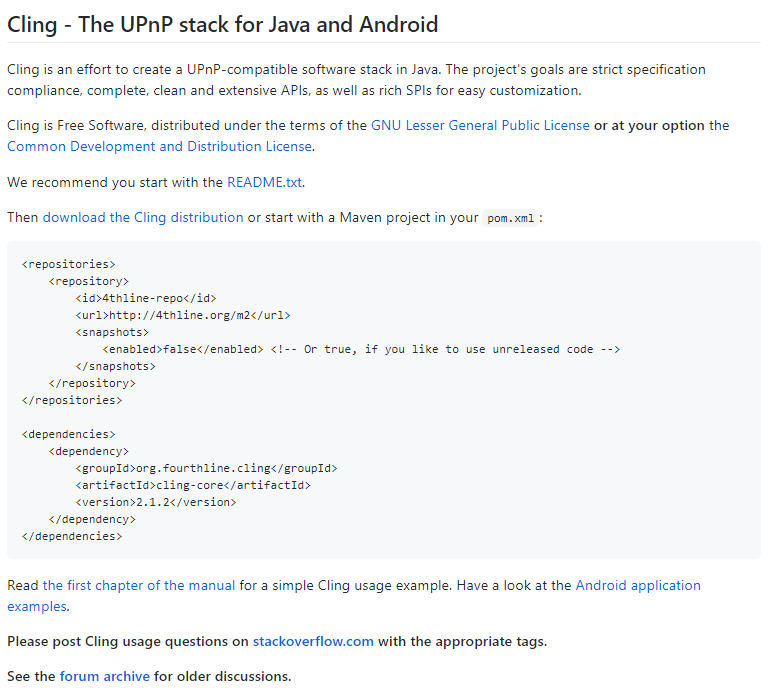Open the Android application examples link
The height and width of the screenshot is (691, 776).
pos(638,585)
